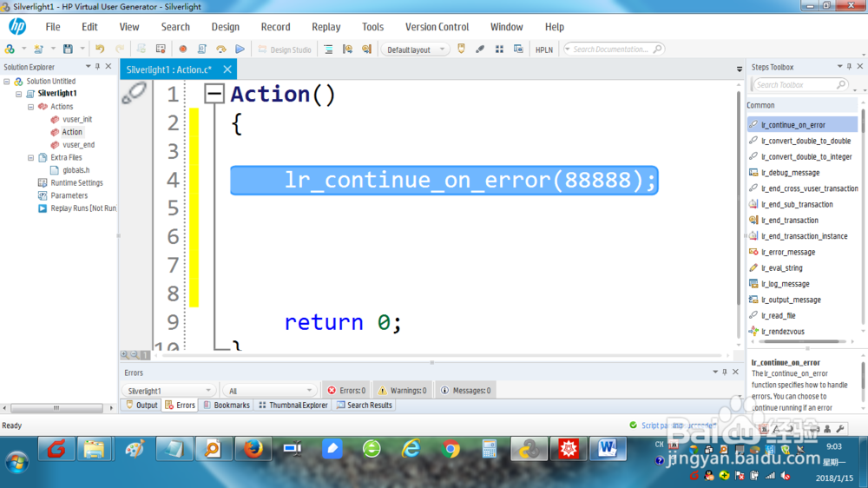
Task: Open Replay Runs node in tree
Action: (83, 208)
